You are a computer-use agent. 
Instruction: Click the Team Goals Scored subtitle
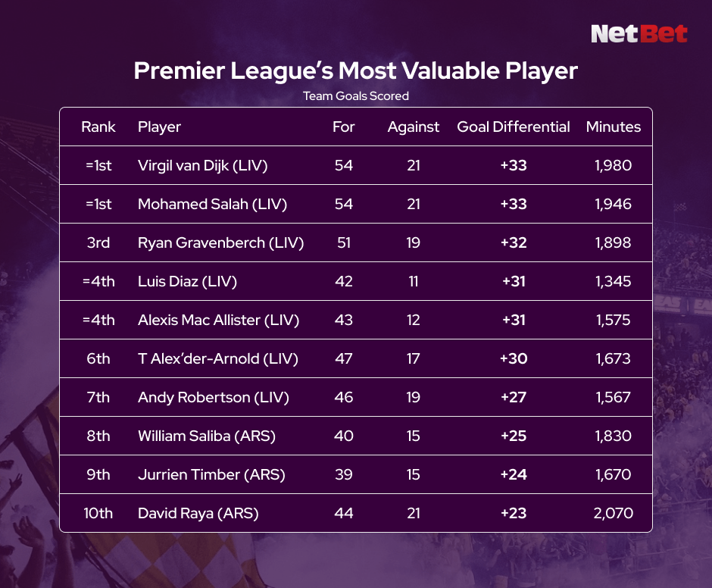pyautogui.click(x=355, y=96)
